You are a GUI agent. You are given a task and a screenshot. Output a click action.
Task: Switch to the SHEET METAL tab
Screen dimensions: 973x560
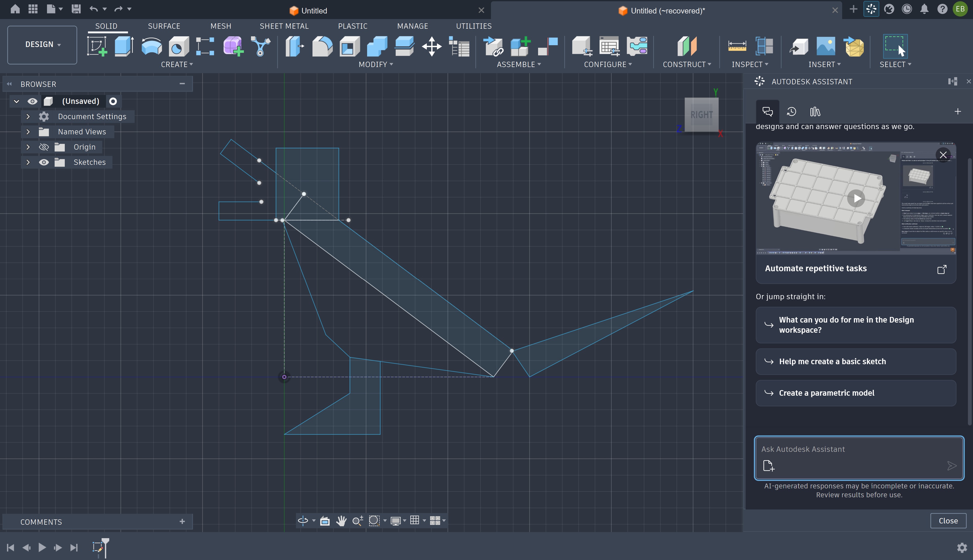(284, 26)
